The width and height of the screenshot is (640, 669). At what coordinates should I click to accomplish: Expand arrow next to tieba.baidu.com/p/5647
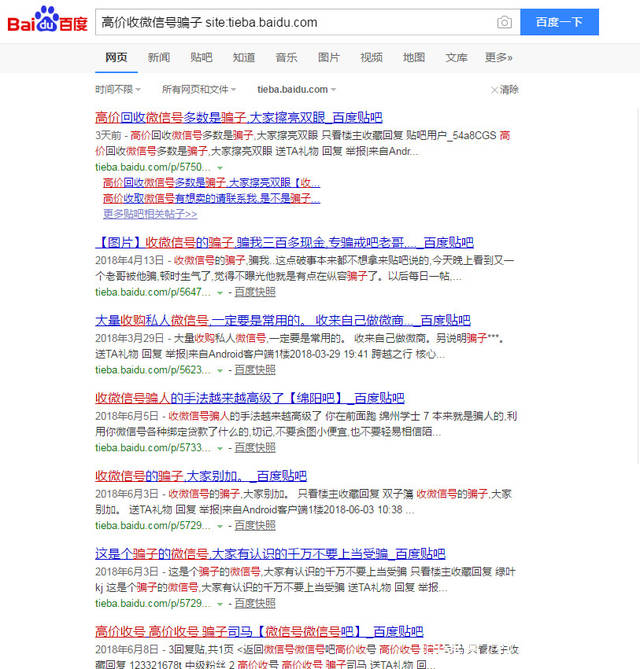220,293
